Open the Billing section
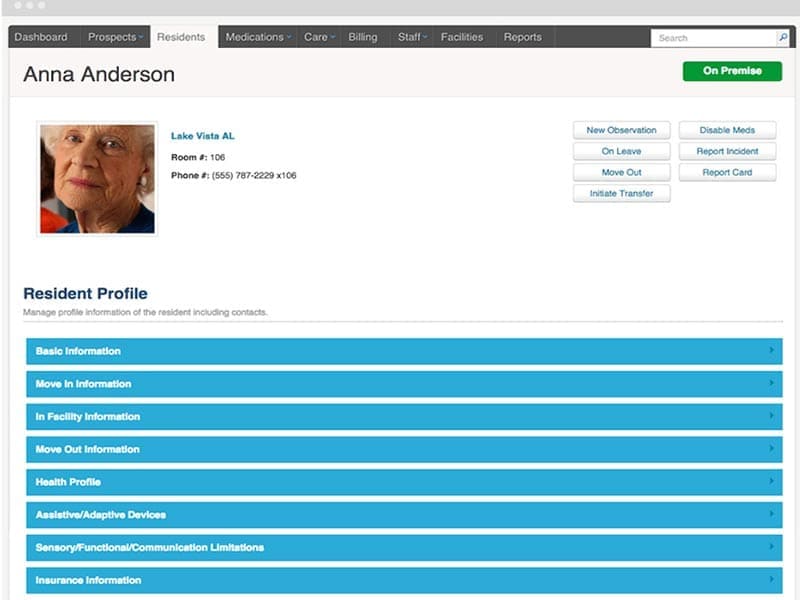The width and height of the screenshot is (800, 600). [x=363, y=36]
